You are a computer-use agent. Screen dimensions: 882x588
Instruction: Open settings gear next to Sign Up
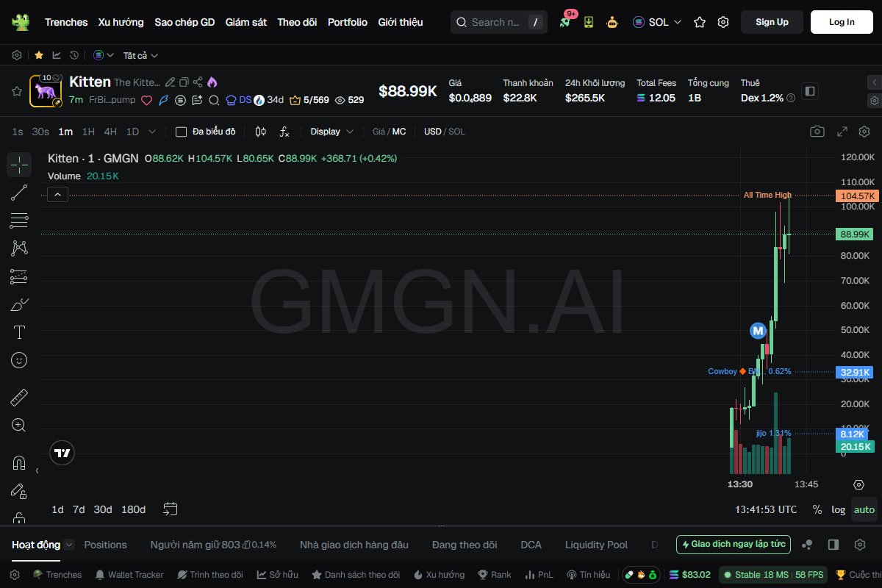[723, 22]
